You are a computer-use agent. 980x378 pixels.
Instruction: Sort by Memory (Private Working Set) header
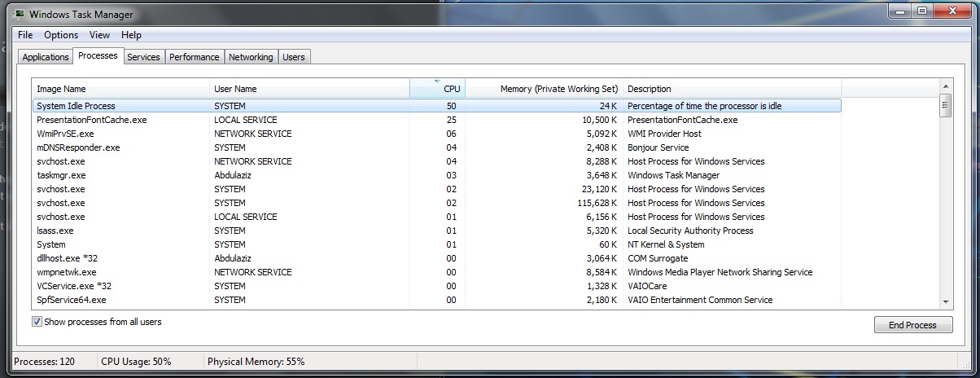[544, 89]
